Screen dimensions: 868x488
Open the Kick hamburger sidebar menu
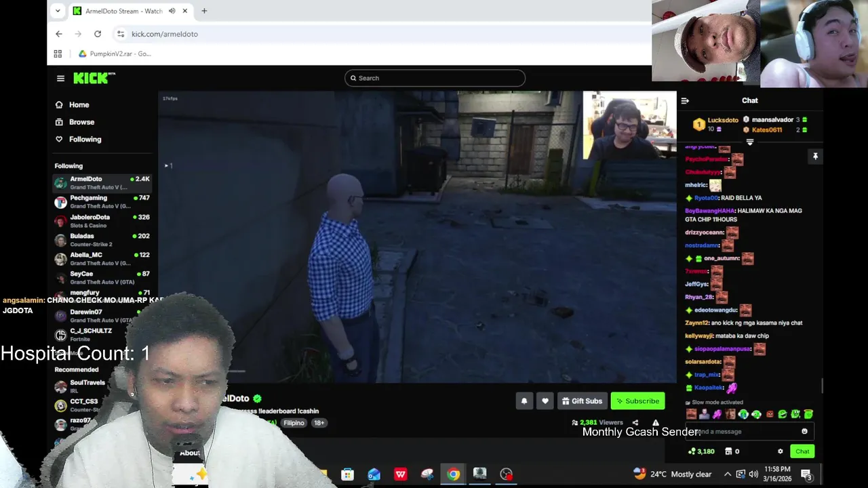(x=60, y=79)
